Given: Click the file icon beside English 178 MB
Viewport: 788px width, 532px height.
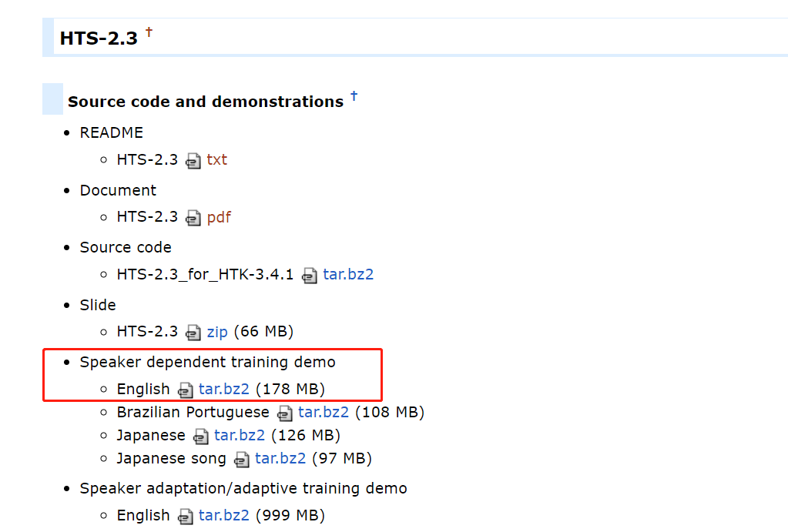Looking at the screenshot, I should tap(185, 390).
